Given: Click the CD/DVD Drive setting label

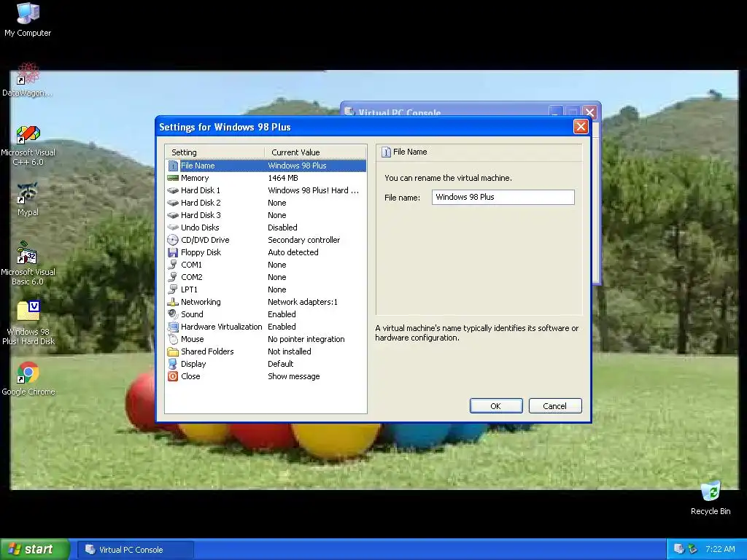Looking at the screenshot, I should (x=205, y=240).
